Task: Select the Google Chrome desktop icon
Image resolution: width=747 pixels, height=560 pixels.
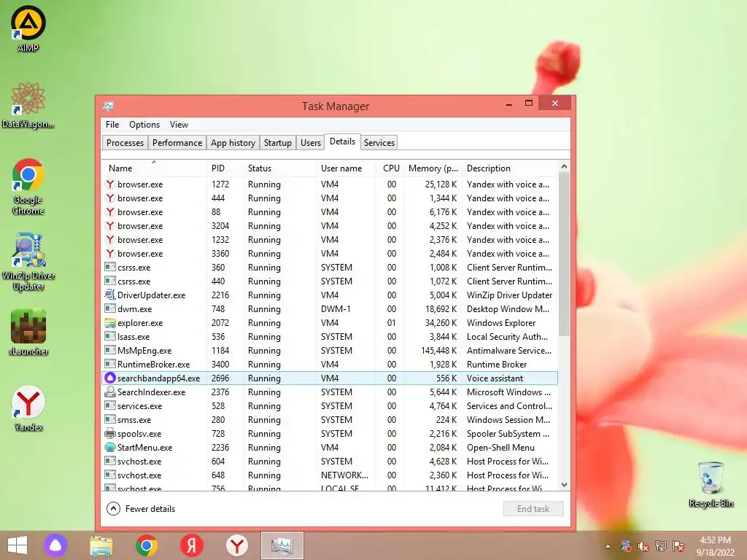Action: pyautogui.click(x=28, y=186)
